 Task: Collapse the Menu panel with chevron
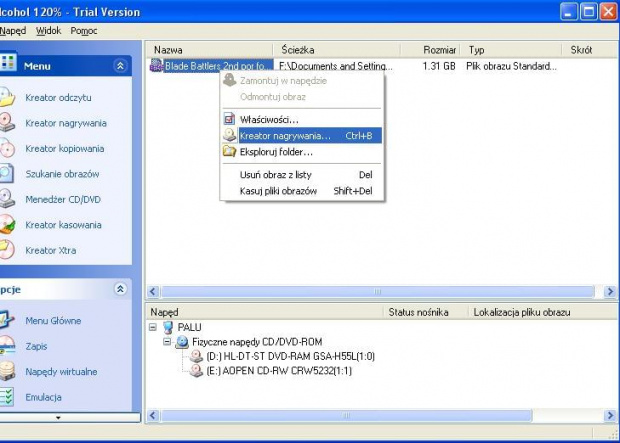(120, 66)
